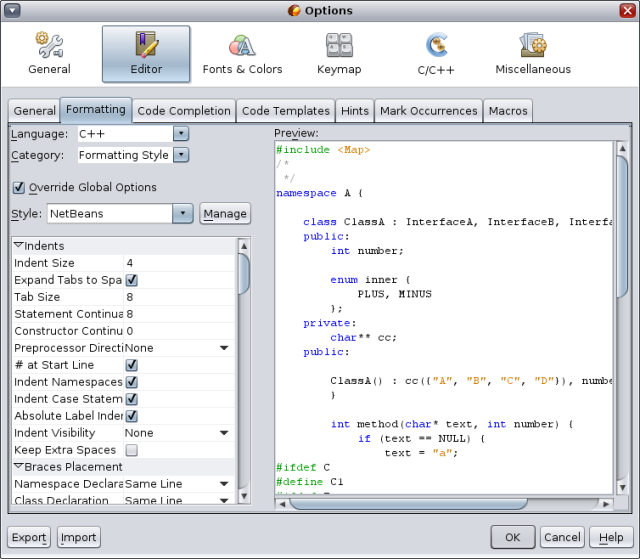
Task: Click preview scroll-up arrow
Action: click(x=622, y=148)
